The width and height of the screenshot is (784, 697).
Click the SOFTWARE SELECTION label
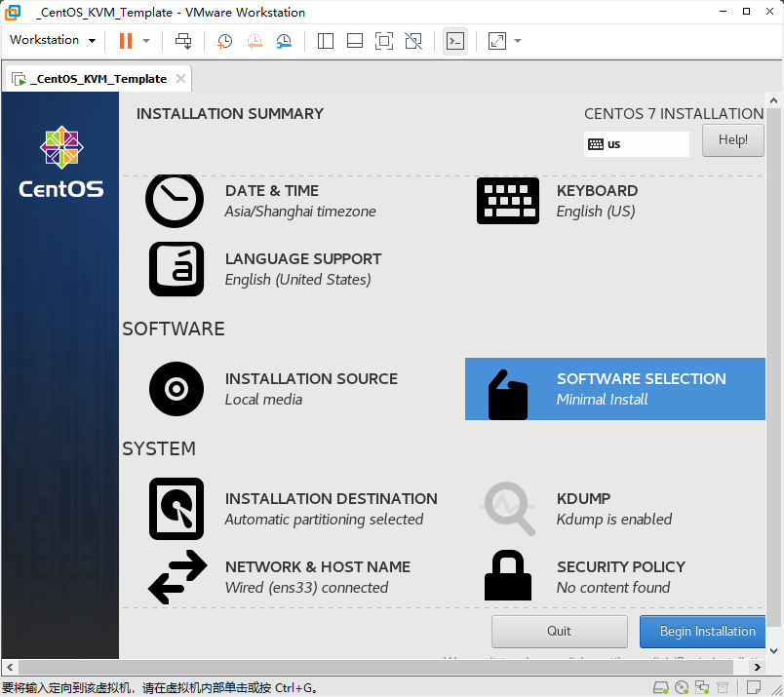642,378
